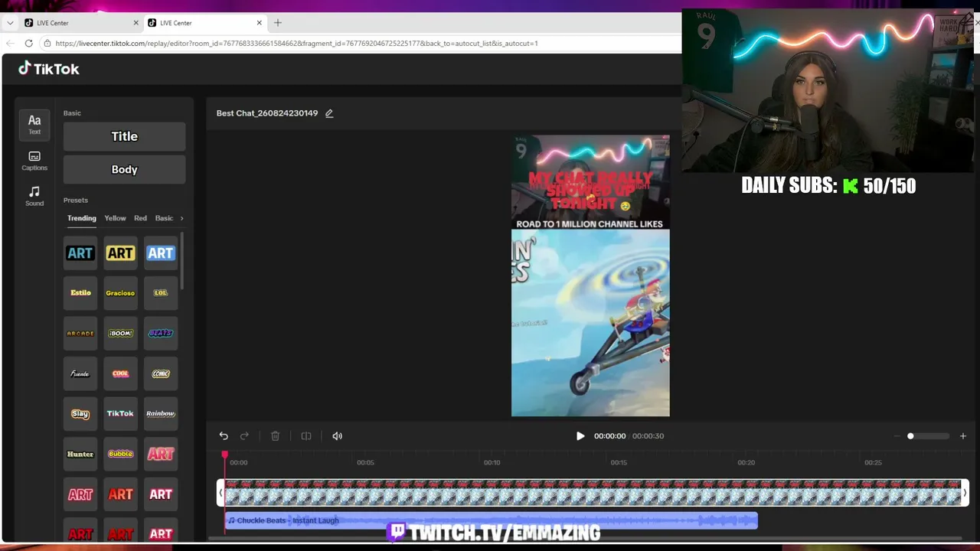Click the red playhead marker on timeline

(x=225, y=455)
